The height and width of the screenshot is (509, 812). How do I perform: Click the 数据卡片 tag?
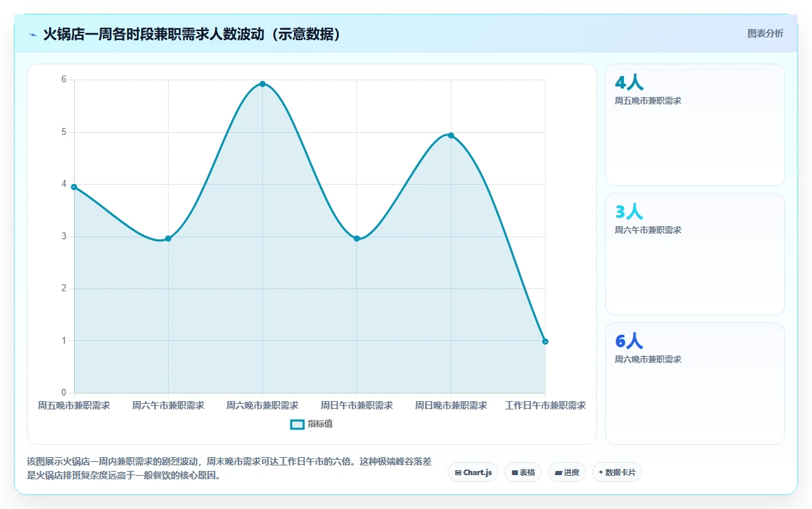point(617,472)
